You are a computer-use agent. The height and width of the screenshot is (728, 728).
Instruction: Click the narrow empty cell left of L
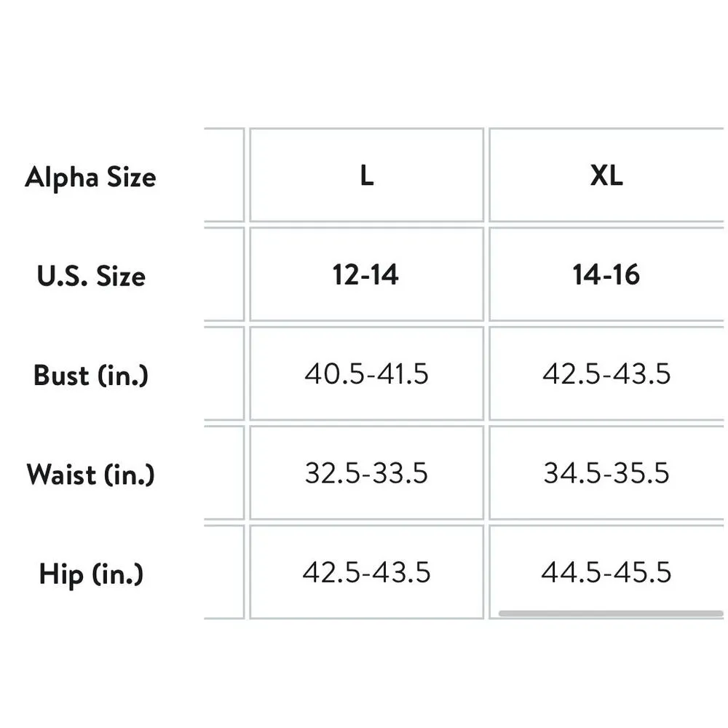tap(224, 175)
